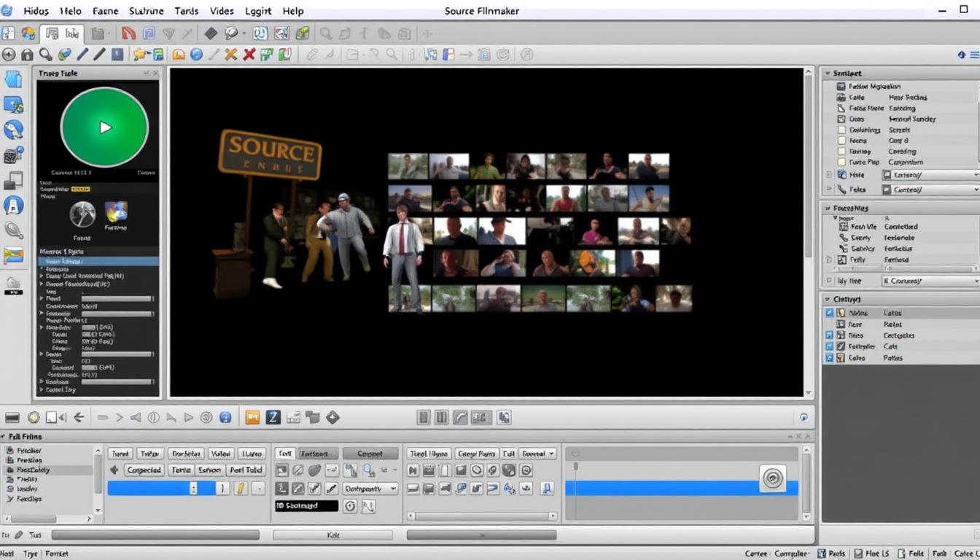The height and width of the screenshot is (560, 980).
Task: Click the magnifying glass sidebar icon
Action: pyautogui.click(x=13, y=230)
